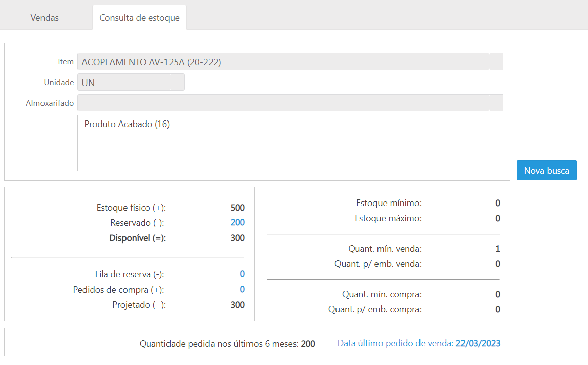Click the Quant. p/ emb. venda value

[497, 264]
